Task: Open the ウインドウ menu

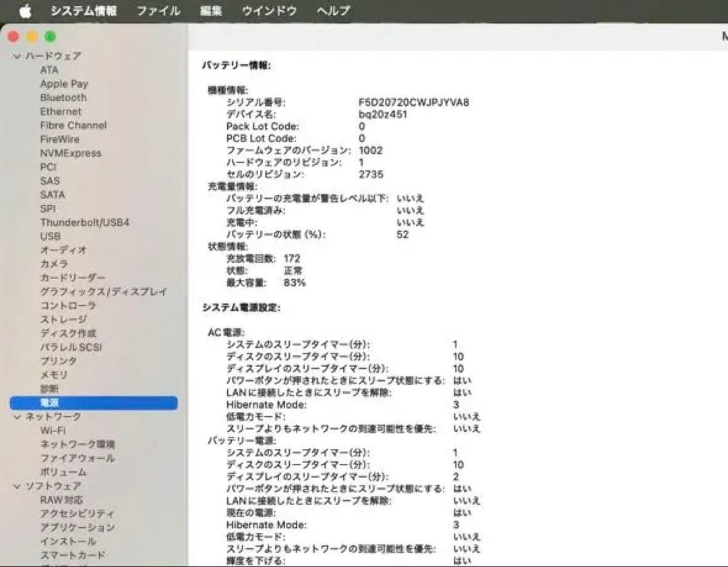Action: 269,10
